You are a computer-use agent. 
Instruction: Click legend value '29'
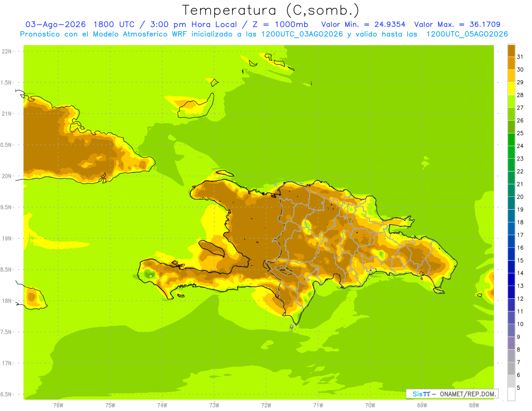(x=520, y=82)
